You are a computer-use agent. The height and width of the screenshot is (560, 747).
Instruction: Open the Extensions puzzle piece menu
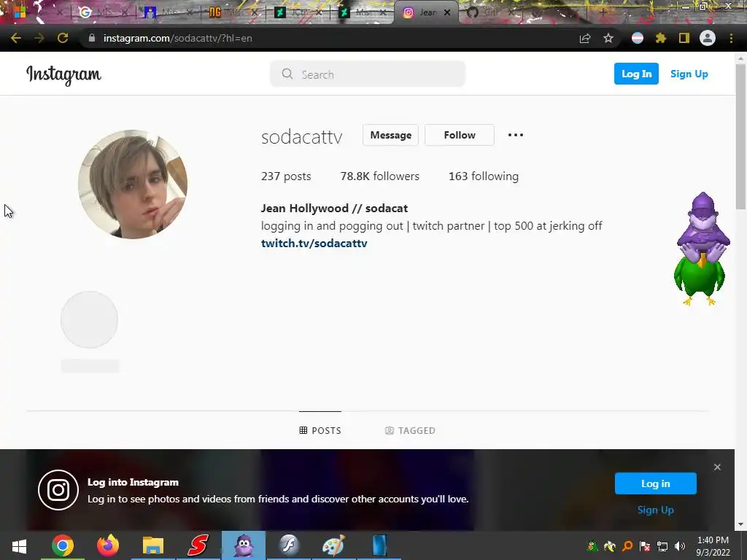coord(660,38)
